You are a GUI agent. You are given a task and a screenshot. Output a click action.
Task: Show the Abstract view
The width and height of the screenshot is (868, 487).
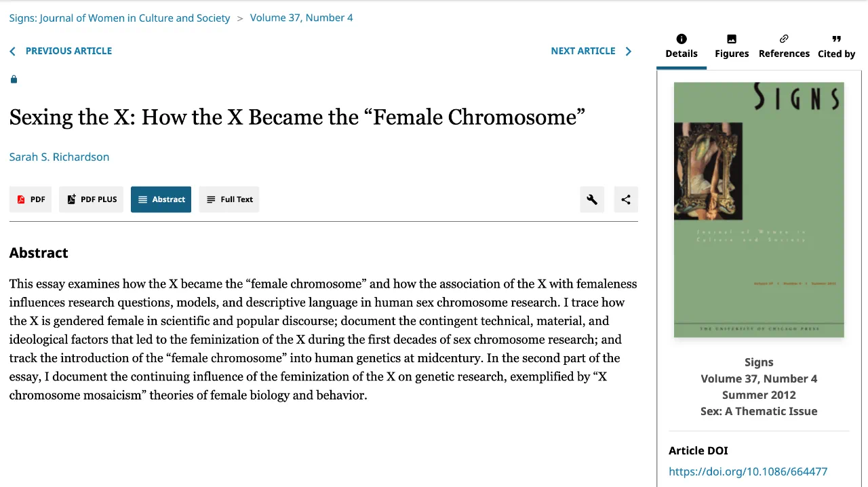click(161, 199)
